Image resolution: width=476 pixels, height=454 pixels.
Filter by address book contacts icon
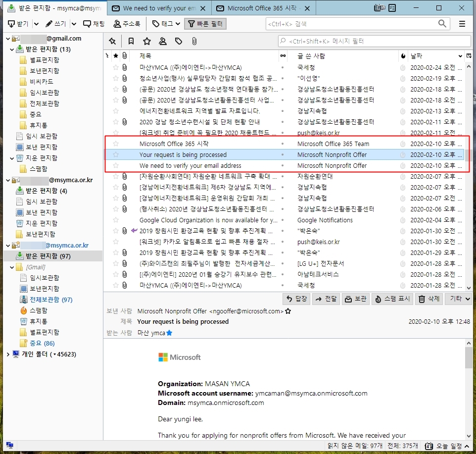click(163, 41)
